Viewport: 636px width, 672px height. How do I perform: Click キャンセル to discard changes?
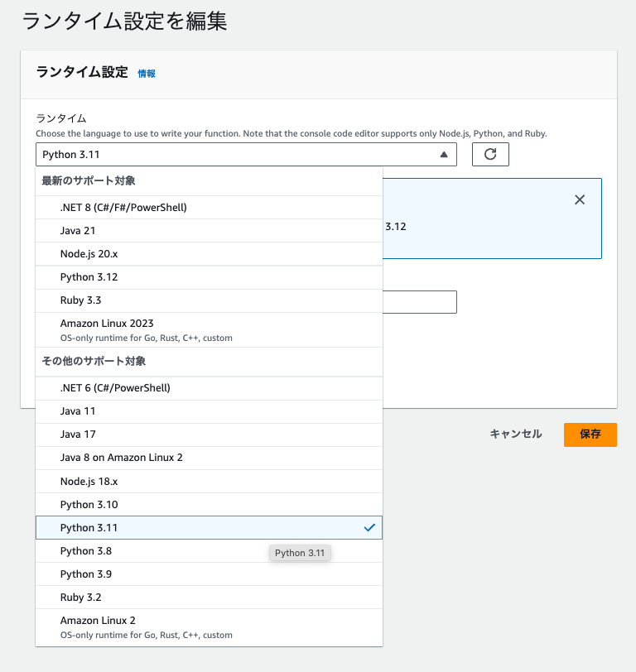click(515, 434)
